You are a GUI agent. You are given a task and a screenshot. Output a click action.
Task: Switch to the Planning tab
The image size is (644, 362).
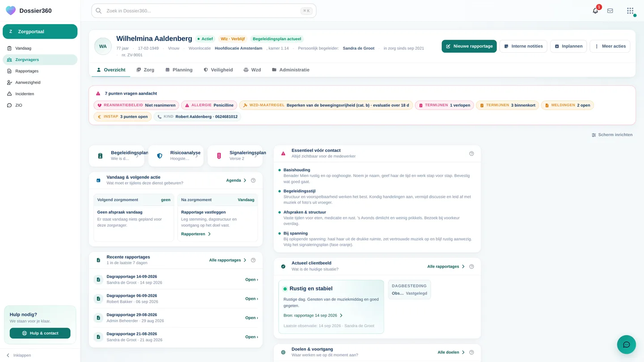[x=179, y=70]
